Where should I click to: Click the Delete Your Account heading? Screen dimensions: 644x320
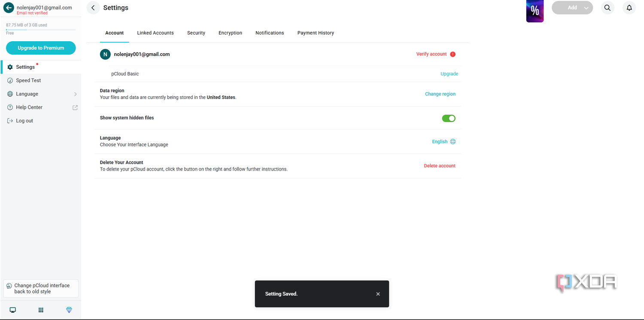pos(122,162)
